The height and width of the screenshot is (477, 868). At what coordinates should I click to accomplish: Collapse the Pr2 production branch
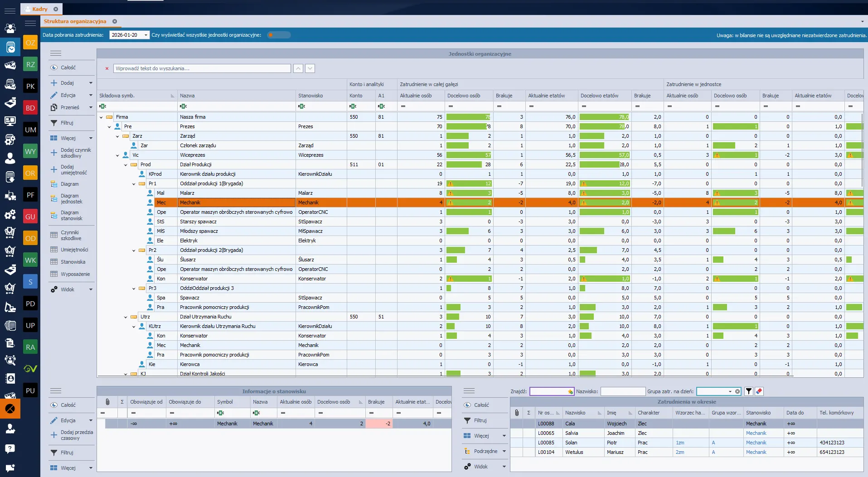pos(134,251)
